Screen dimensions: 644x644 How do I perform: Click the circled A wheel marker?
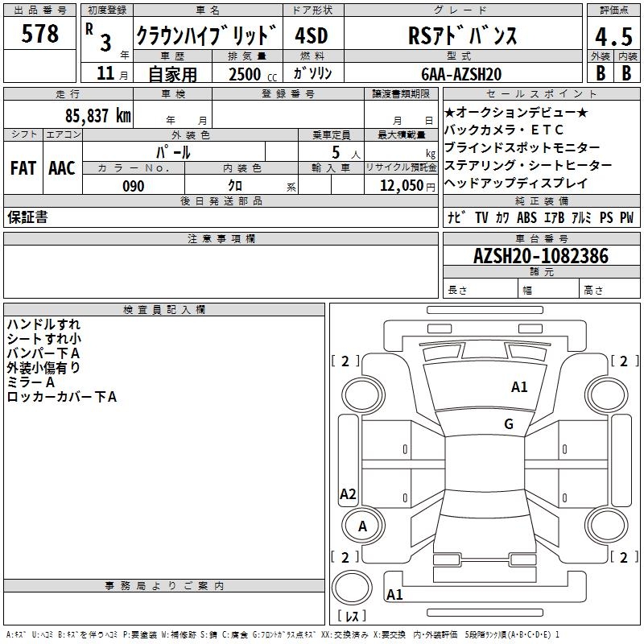(362, 526)
